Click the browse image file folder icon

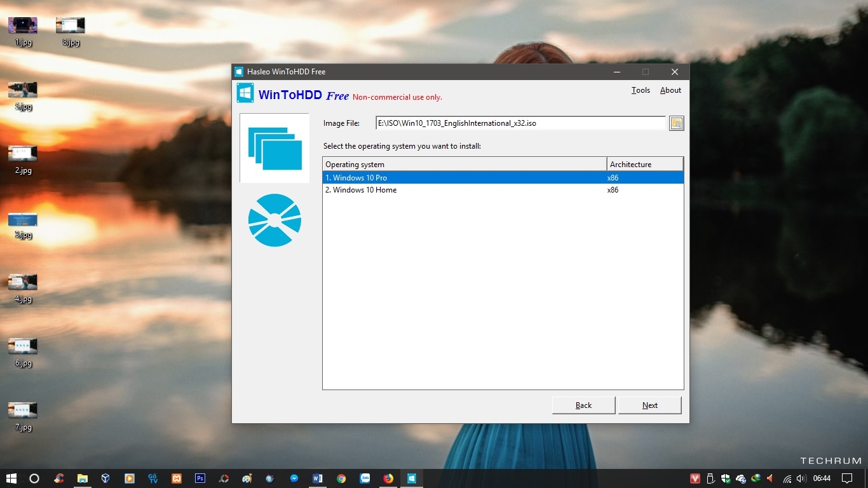coord(677,123)
